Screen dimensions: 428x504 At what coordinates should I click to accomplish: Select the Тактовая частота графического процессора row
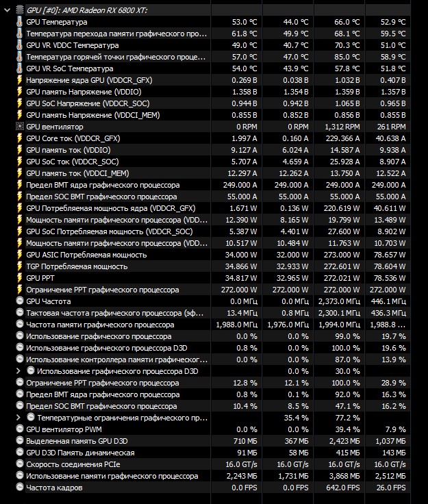[x=213, y=313]
